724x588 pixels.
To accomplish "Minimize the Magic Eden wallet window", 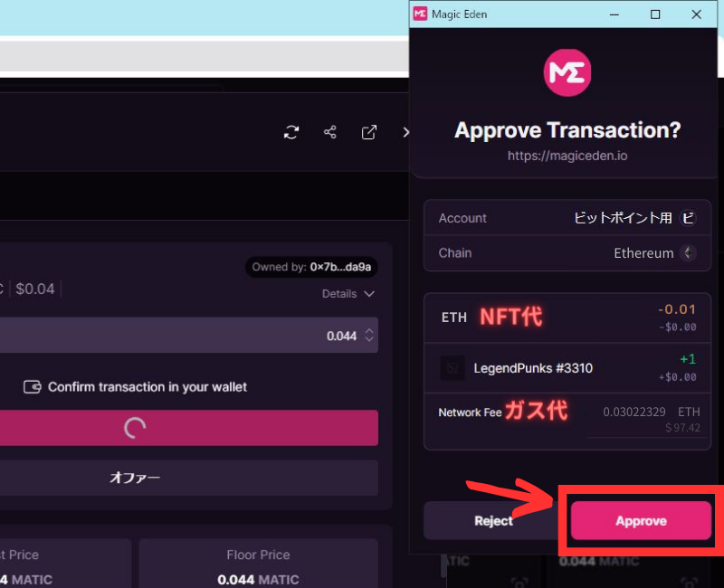I will click(x=614, y=14).
